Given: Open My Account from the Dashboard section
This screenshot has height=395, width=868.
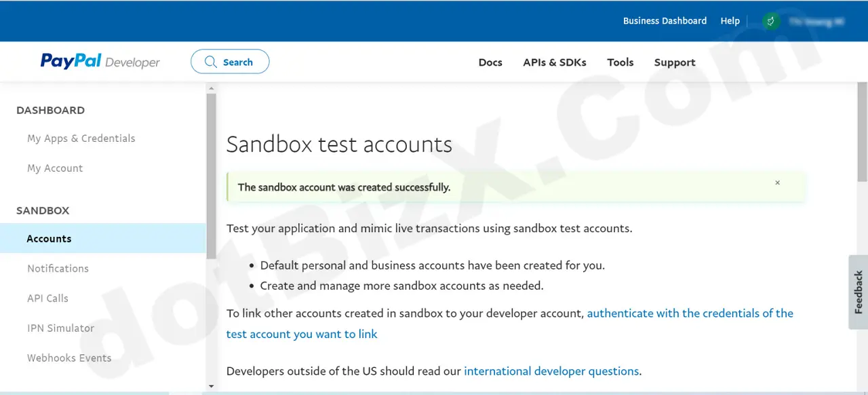Looking at the screenshot, I should click(x=55, y=168).
